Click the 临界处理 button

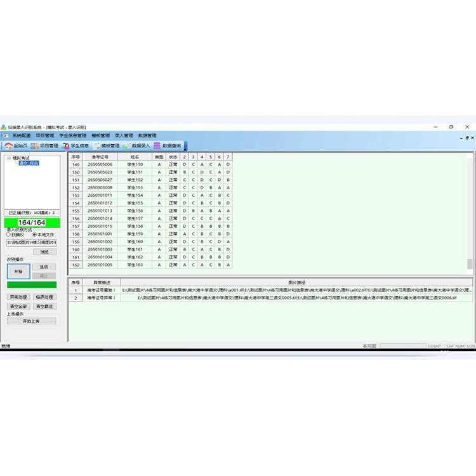(44, 297)
